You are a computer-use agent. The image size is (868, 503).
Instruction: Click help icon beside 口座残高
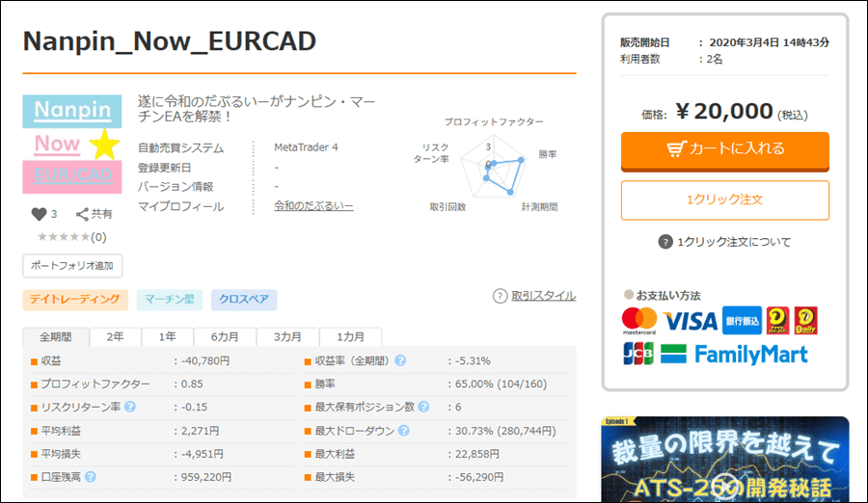coord(91,476)
